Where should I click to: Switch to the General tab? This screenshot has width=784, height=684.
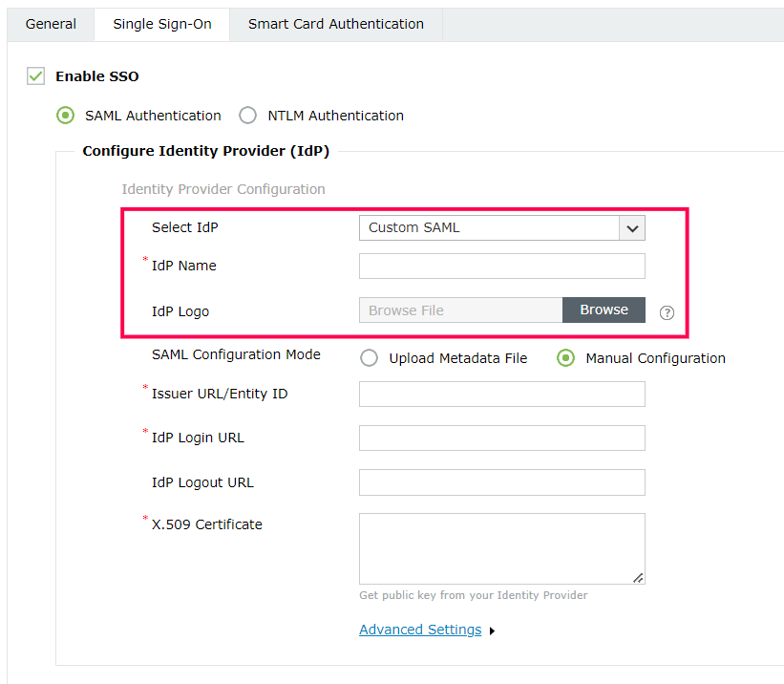[x=51, y=24]
